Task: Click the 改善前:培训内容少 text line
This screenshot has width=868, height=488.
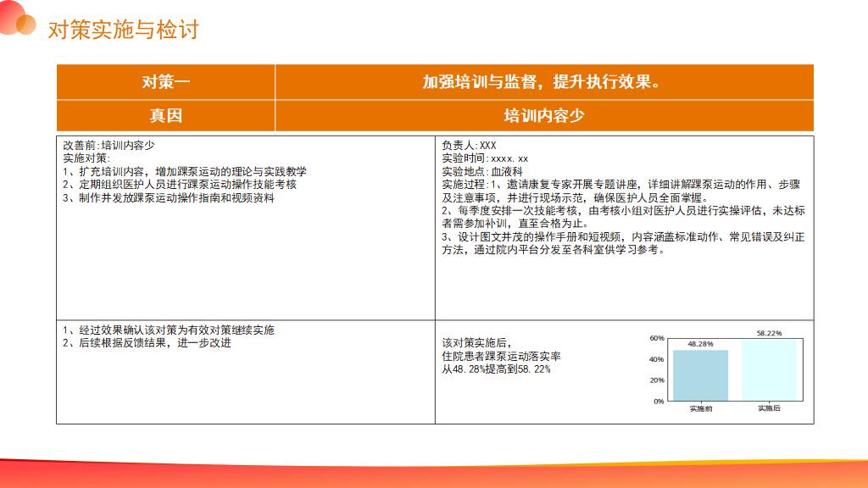Action: [x=108, y=145]
